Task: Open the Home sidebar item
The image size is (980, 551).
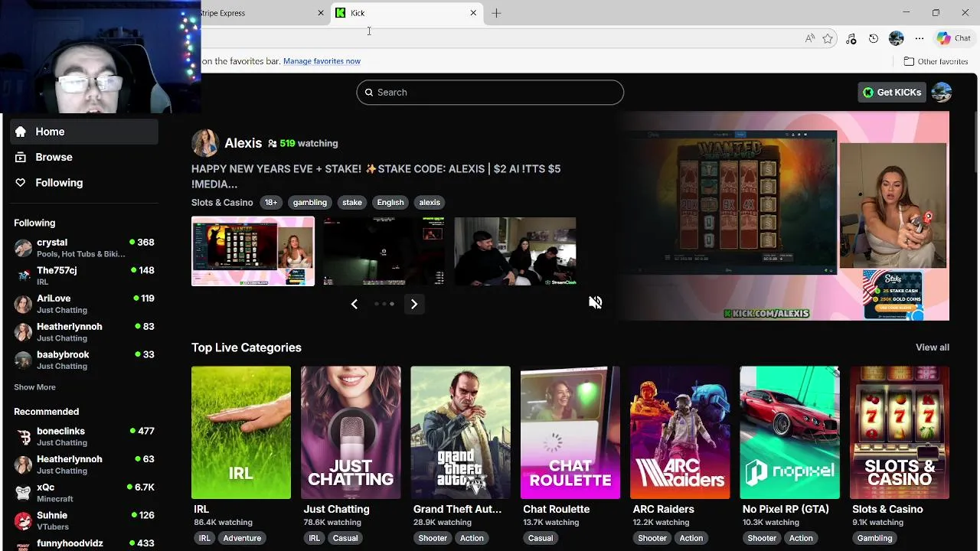Action: pyautogui.click(x=84, y=132)
